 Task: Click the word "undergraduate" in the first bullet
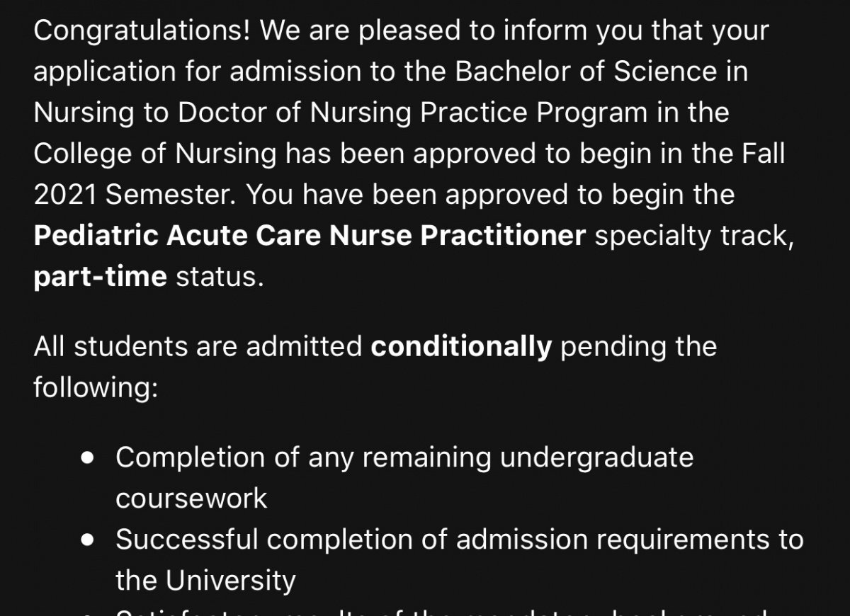pos(596,458)
